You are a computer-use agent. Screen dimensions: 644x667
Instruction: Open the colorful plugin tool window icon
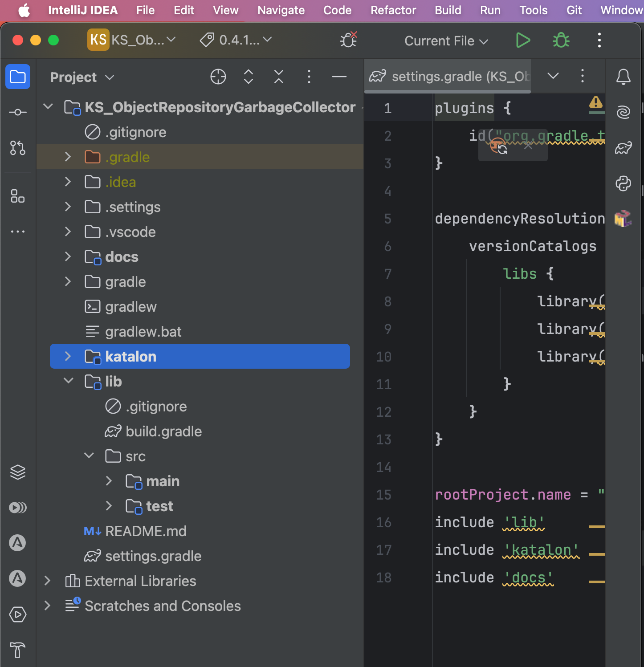[624, 219]
